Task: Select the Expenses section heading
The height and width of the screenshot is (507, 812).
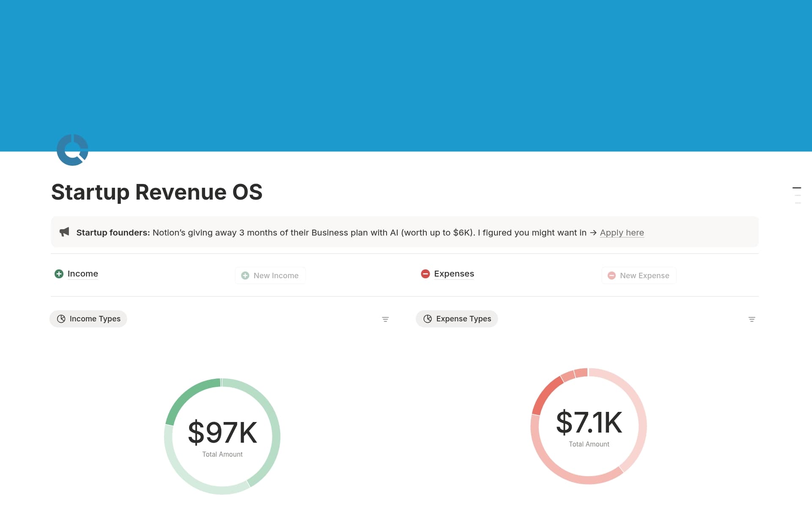Action: tap(454, 274)
